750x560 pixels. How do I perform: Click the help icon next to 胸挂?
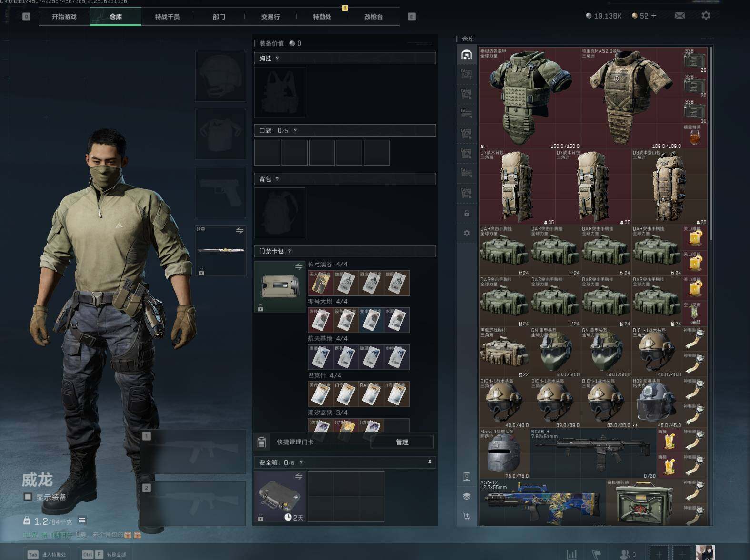277,59
